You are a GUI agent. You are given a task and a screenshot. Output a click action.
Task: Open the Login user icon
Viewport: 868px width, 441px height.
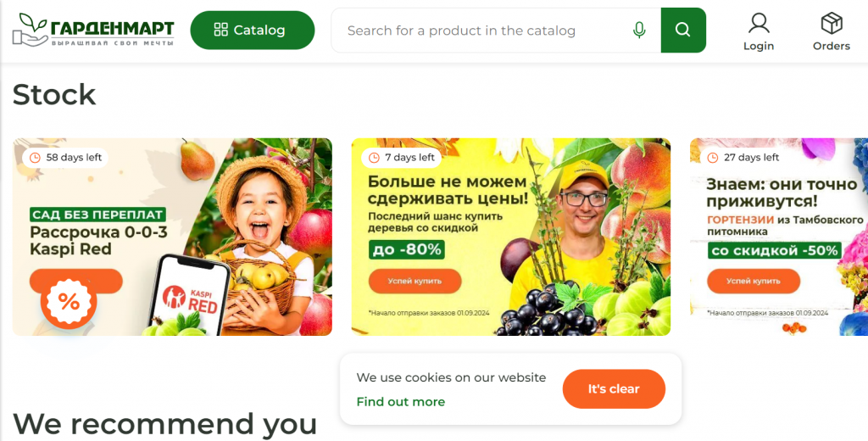[x=759, y=24]
